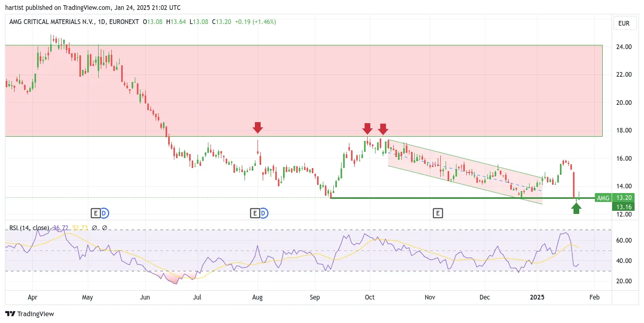Screen dimensions: 644x323
Task: Open the EUR currency selector
Action: coord(624,23)
